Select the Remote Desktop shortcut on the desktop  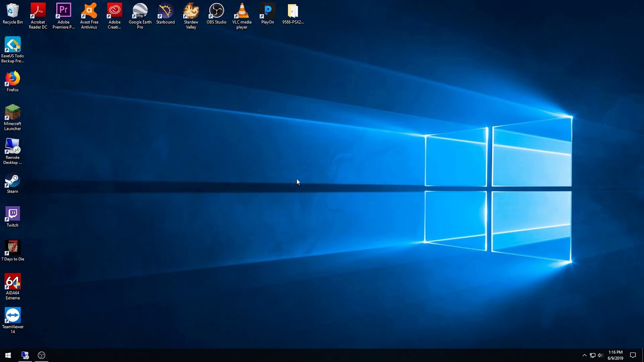tap(13, 151)
